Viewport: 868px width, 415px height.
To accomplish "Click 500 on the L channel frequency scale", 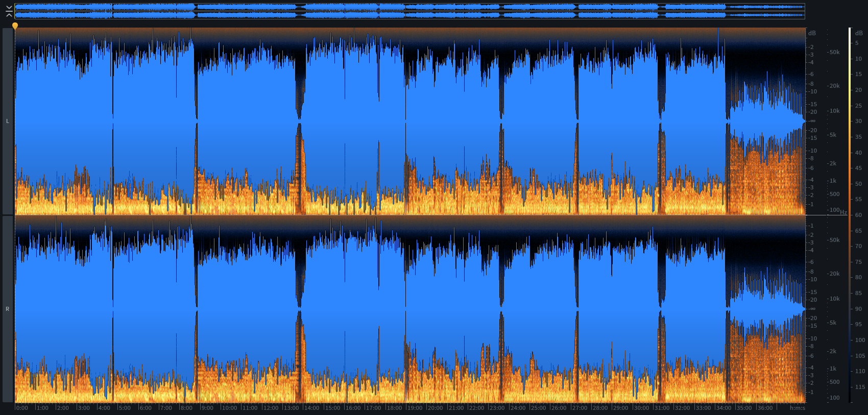I will pos(834,194).
